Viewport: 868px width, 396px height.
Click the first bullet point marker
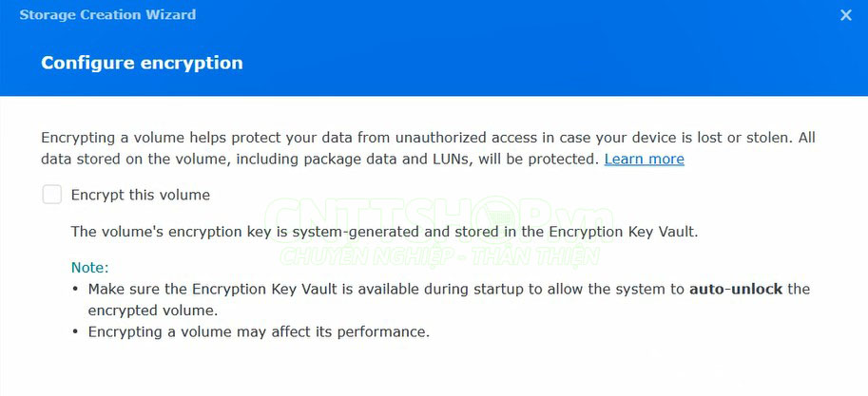pos(76,289)
